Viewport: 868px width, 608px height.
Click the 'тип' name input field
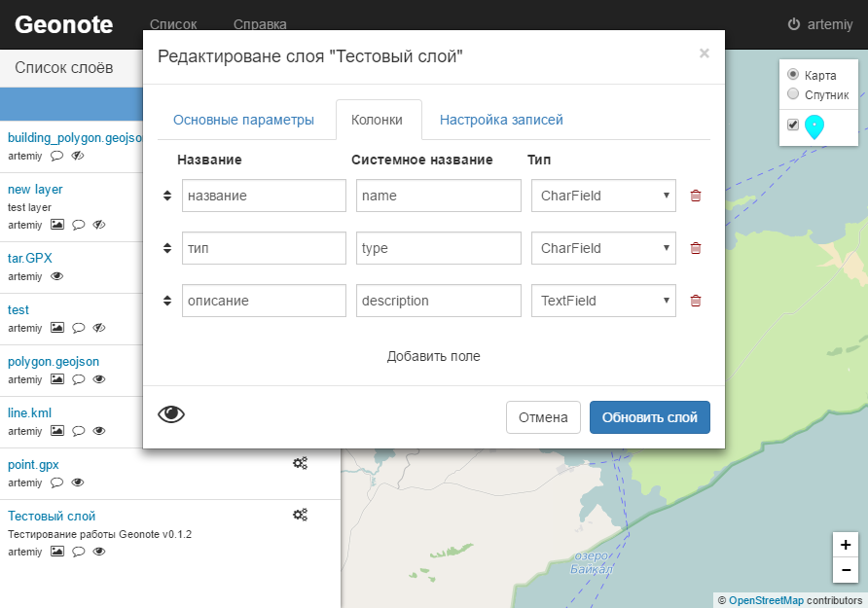point(264,248)
